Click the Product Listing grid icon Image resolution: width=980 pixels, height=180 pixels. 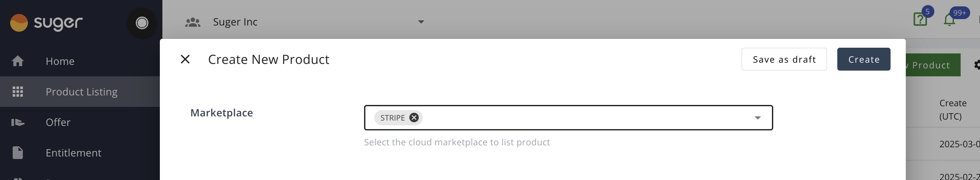coord(18,92)
